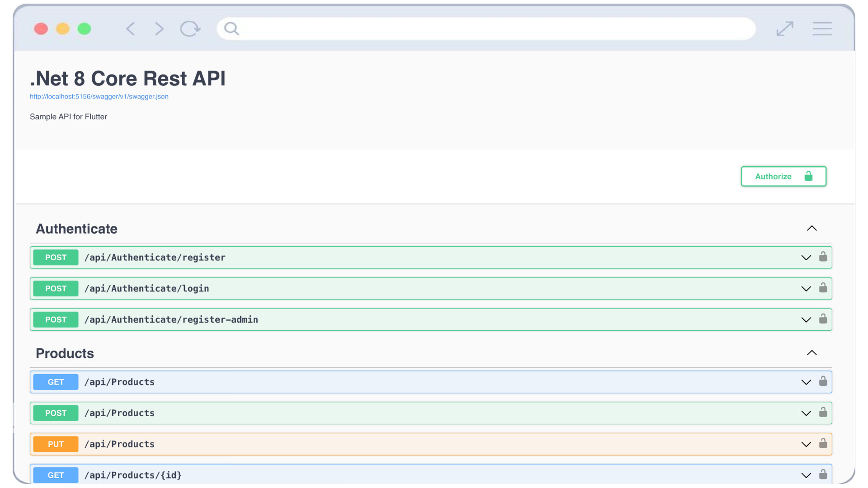Click the browser forward arrow
868x488 pixels.
[x=159, y=29]
